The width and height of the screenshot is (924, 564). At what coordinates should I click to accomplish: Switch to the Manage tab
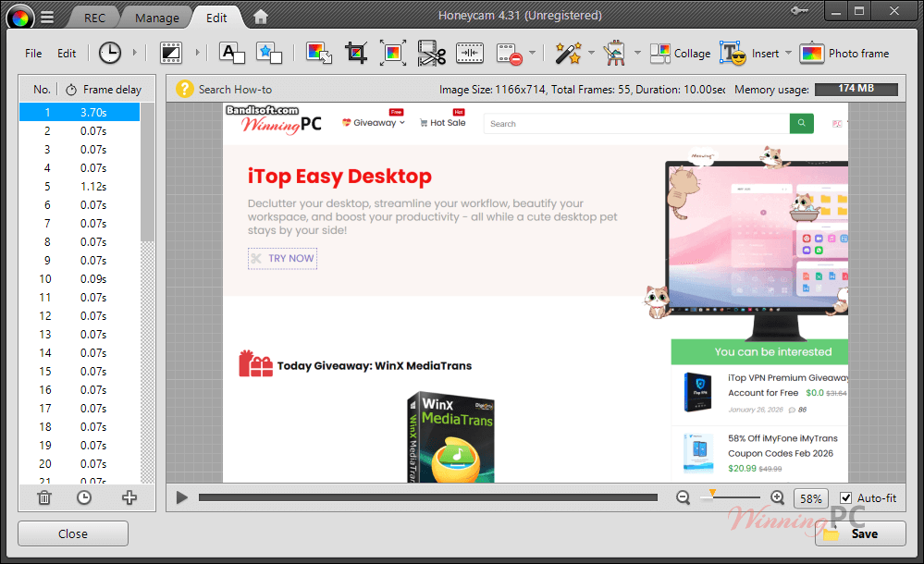point(156,18)
